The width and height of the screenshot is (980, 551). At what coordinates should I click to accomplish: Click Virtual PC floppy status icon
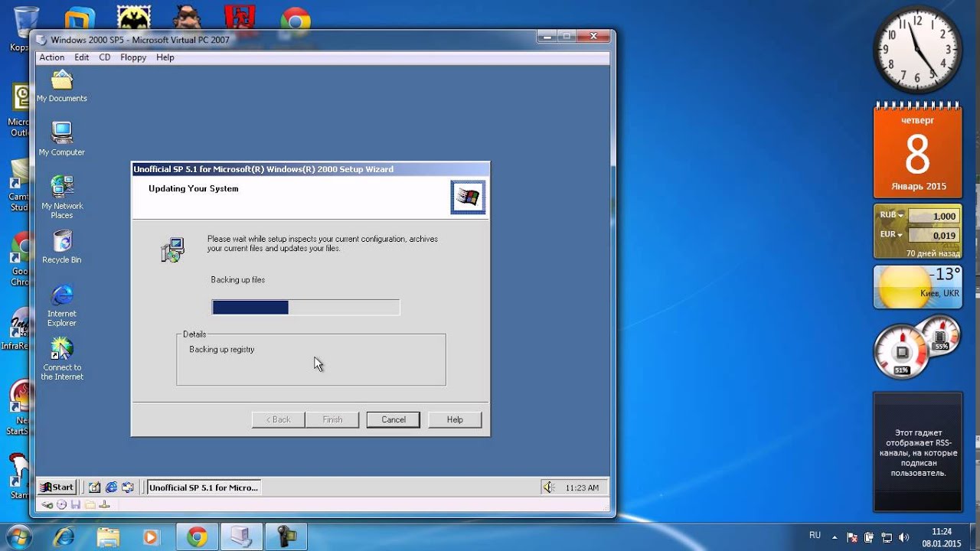(76, 505)
